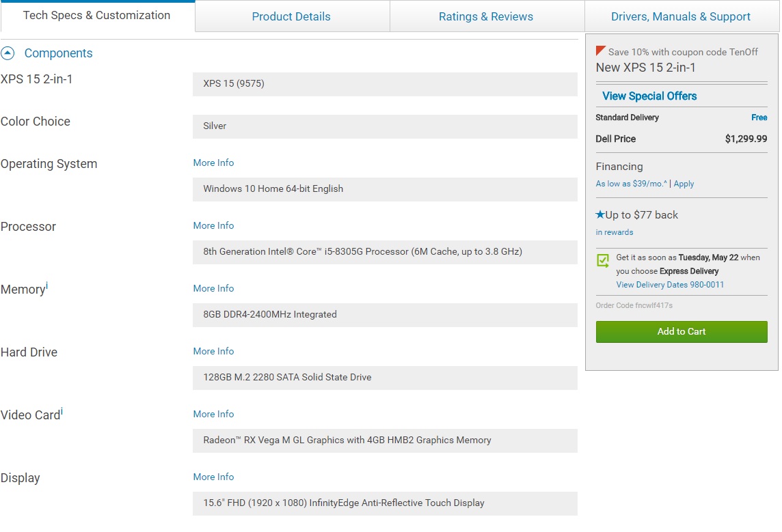Click the red coupon flag icon

pos(601,51)
